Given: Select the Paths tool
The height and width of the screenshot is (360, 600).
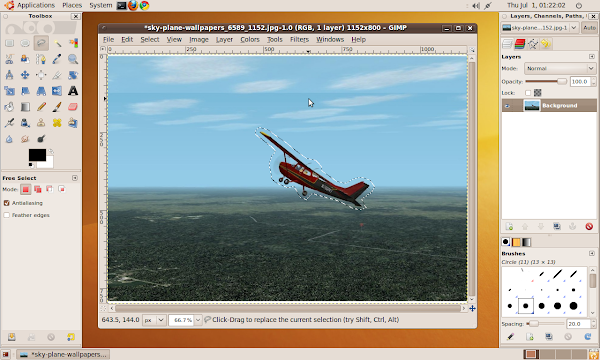Looking at the screenshot, I should tap(41, 59).
